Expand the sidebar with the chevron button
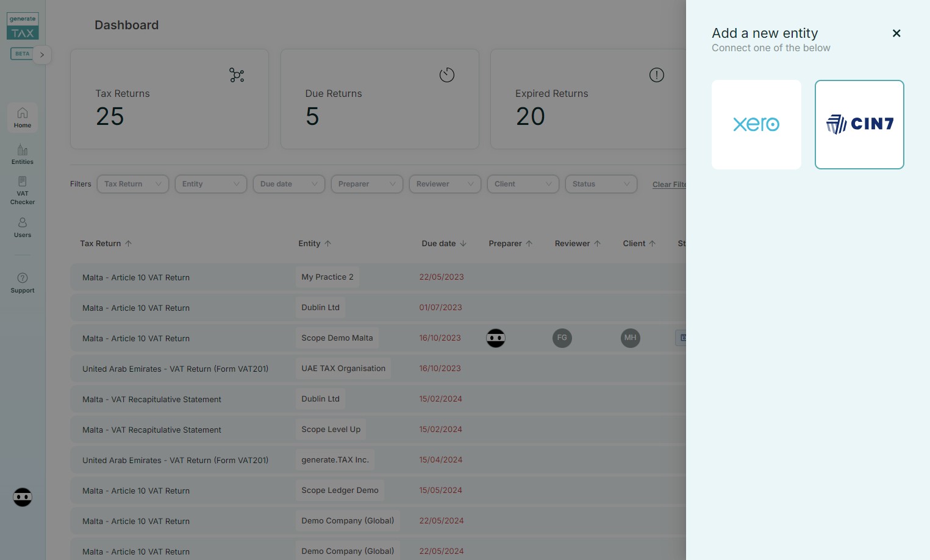The width and height of the screenshot is (930, 560). click(x=42, y=55)
